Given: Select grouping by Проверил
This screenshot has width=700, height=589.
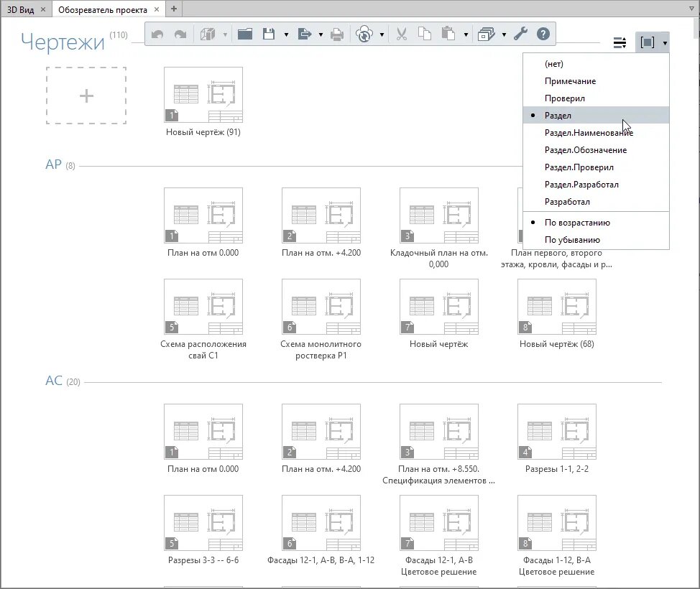Looking at the screenshot, I should pos(596,98).
